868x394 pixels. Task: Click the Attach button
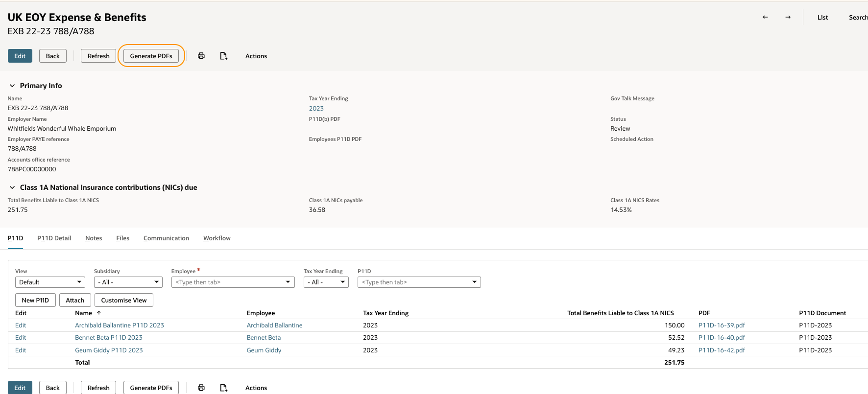(75, 300)
